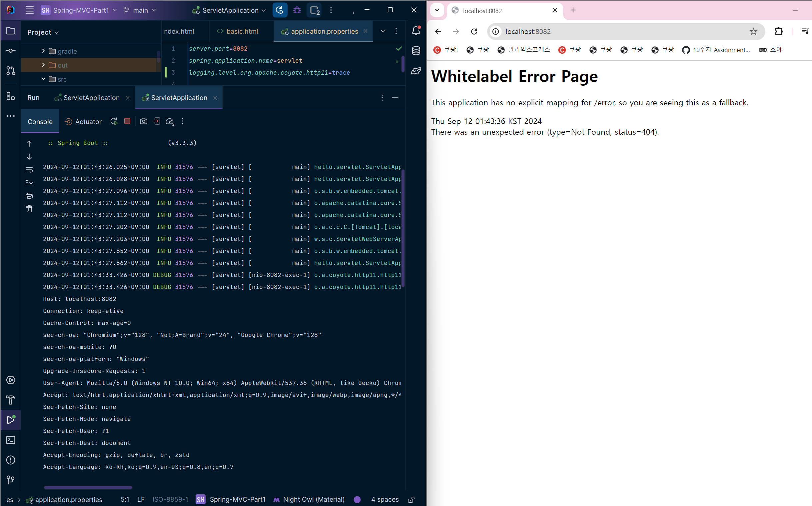Start debugging with the bug icon
Viewport: 812px width, 506px height.
point(297,10)
